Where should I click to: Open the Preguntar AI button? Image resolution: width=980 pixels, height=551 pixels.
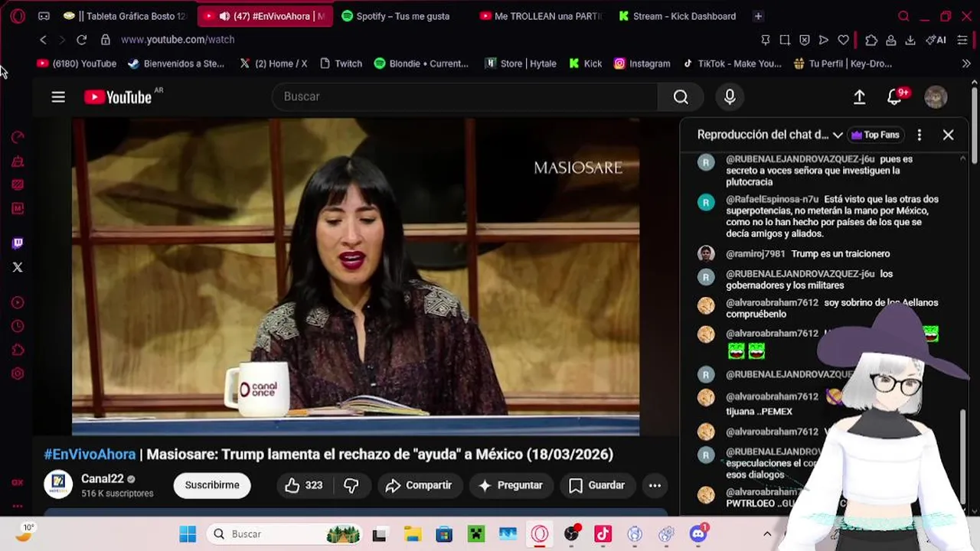511,485
